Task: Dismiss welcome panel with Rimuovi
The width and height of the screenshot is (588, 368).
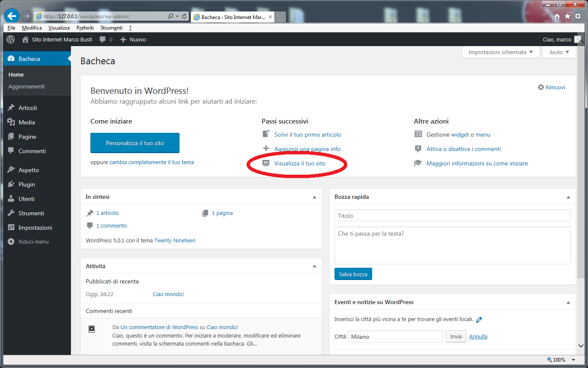Action: (551, 87)
